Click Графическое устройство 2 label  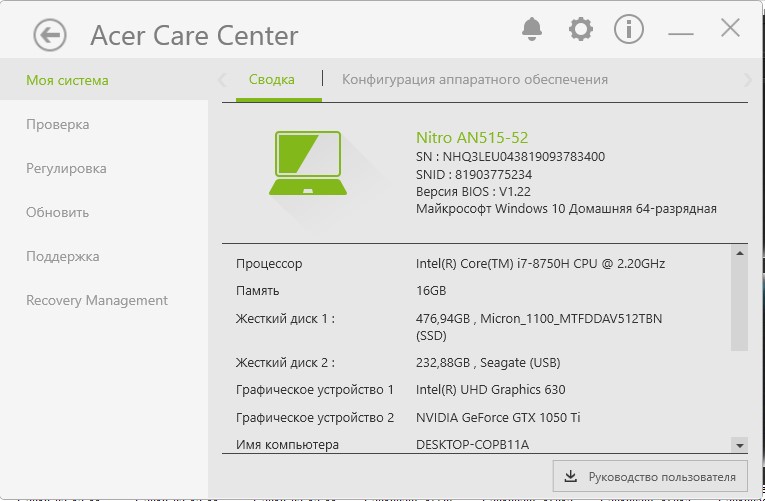click(x=315, y=418)
